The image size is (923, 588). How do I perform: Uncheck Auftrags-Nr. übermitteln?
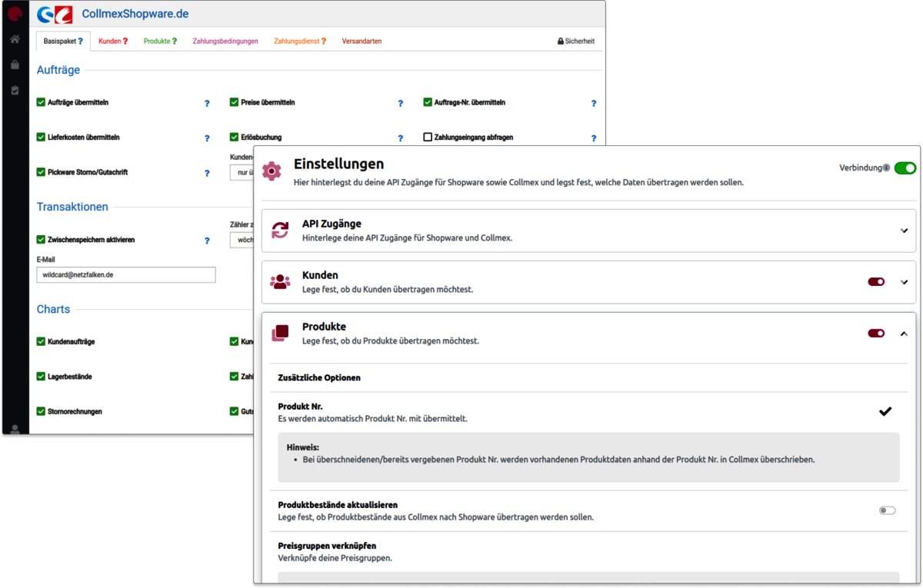click(x=428, y=102)
